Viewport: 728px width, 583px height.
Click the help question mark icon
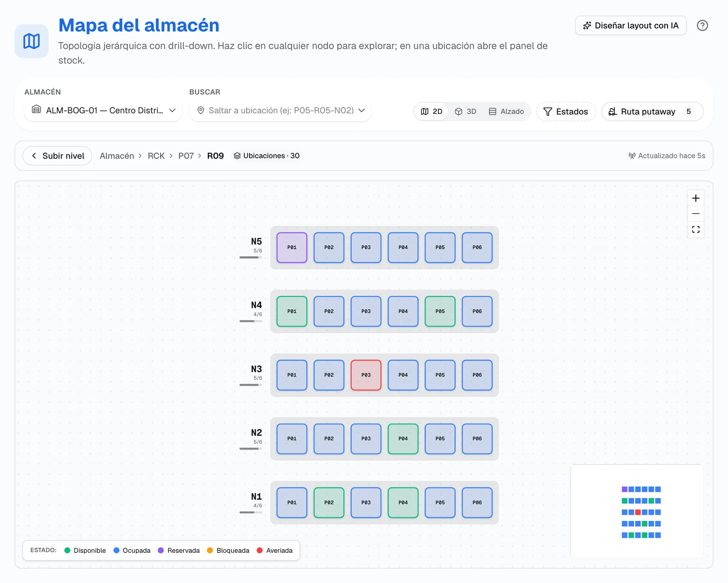pos(702,25)
